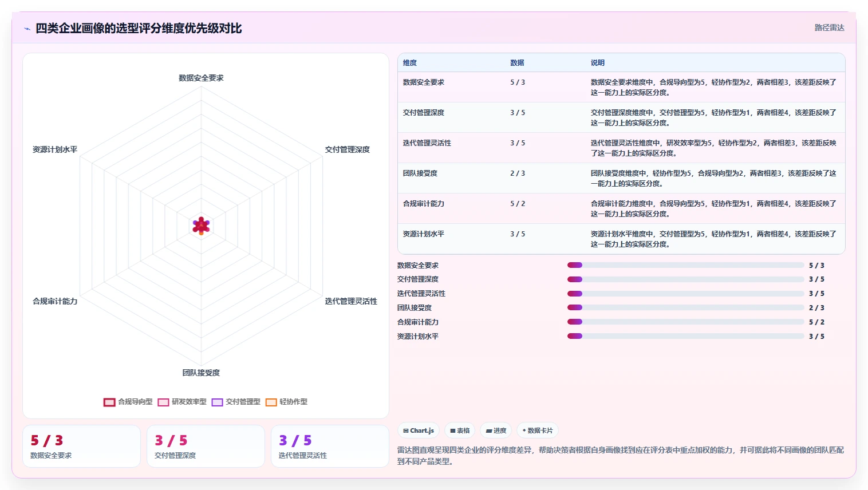
Task: Open the 5 / 3 数据安全要求 stat card
Action: (x=81, y=446)
